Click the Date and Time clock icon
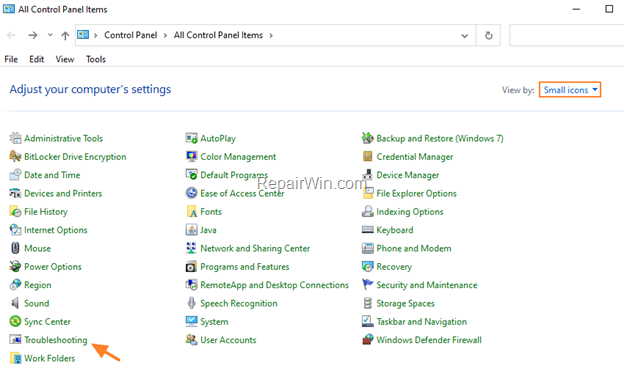The image size is (624, 368). 15,175
